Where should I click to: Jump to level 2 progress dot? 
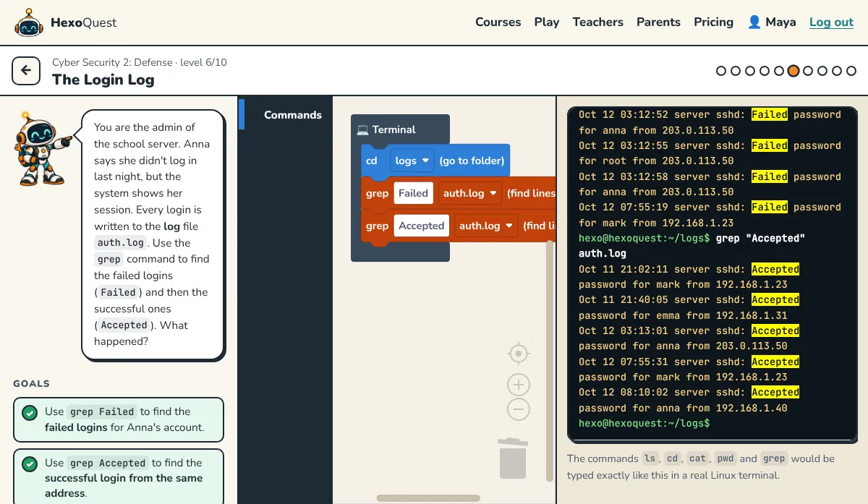tap(736, 71)
